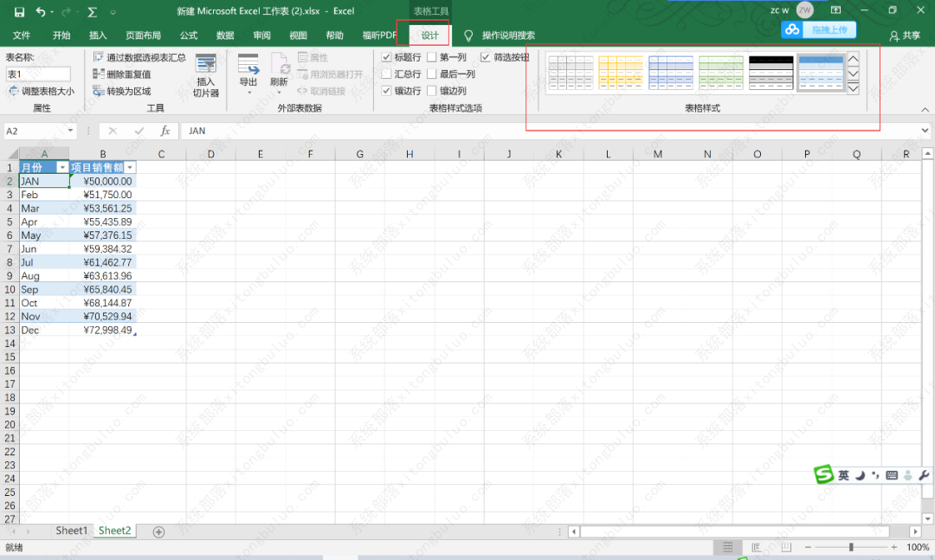Screen dimensions: 935x560
Task: Click the New Sheet plus button
Action: [x=158, y=531]
